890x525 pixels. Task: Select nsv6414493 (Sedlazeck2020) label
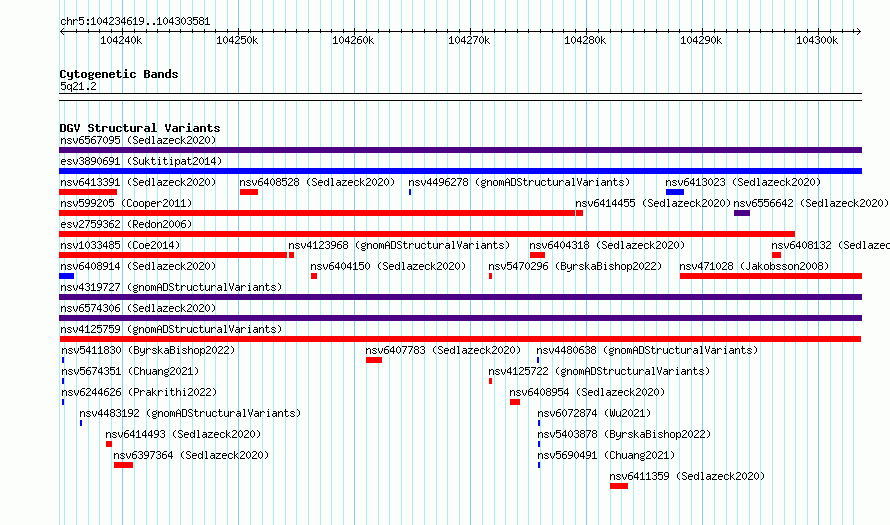(x=183, y=434)
